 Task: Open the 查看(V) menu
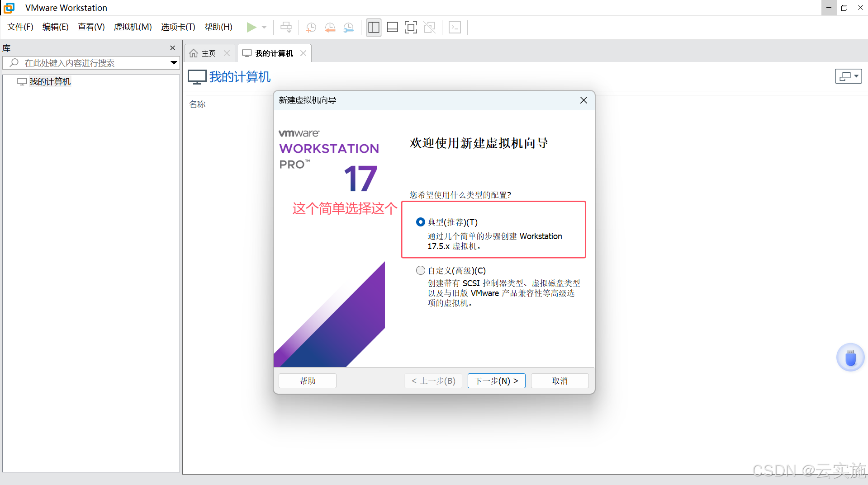pyautogui.click(x=91, y=27)
